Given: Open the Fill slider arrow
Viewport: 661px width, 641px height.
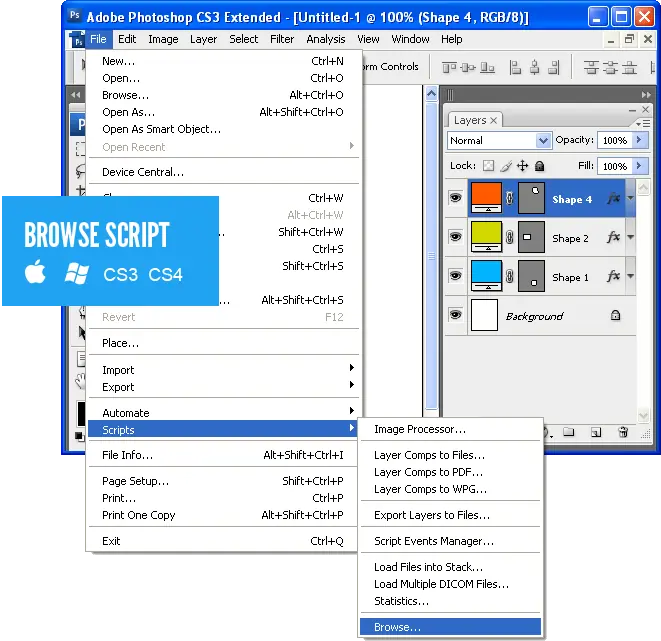Looking at the screenshot, I should click(x=640, y=166).
